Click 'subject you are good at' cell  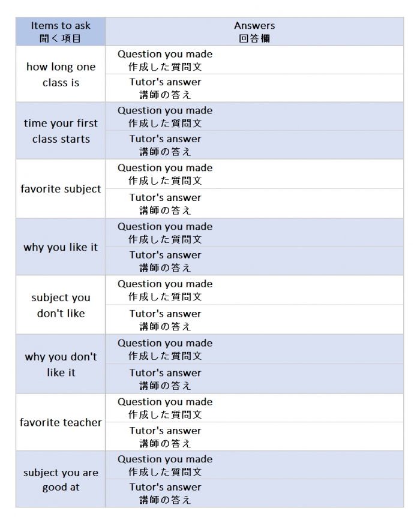(61, 480)
